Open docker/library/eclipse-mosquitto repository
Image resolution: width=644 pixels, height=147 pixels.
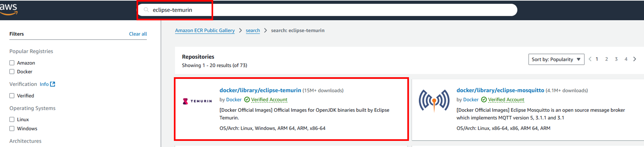coord(500,90)
